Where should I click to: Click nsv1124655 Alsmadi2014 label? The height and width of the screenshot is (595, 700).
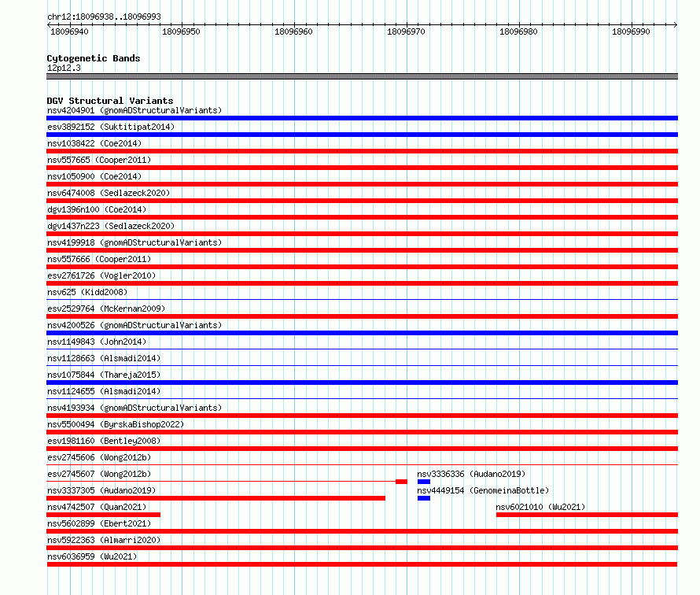click(x=104, y=391)
